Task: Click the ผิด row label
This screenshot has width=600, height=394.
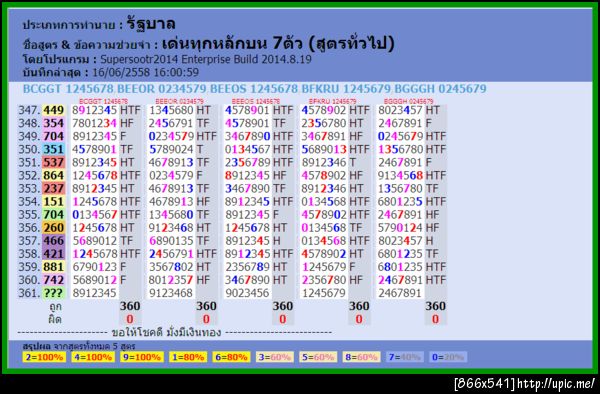Action: (55, 319)
